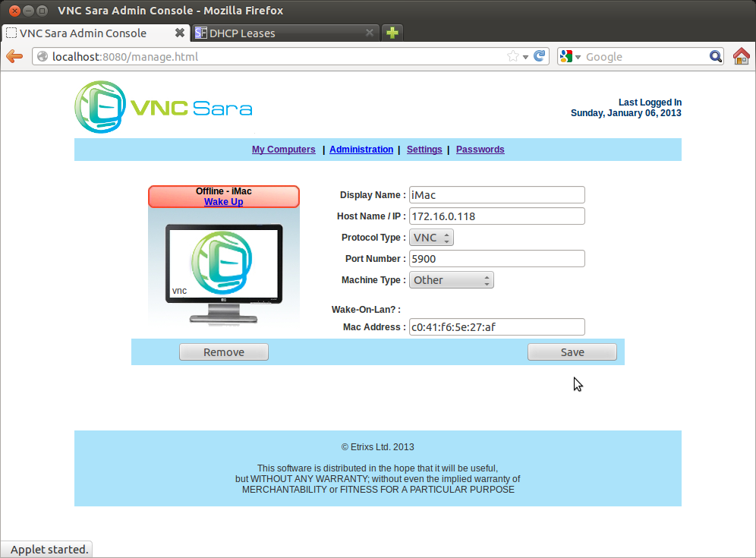Click the Google search magnifier icon
This screenshot has width=756, height=558.
pyautogui.click(x=714, y=56)
